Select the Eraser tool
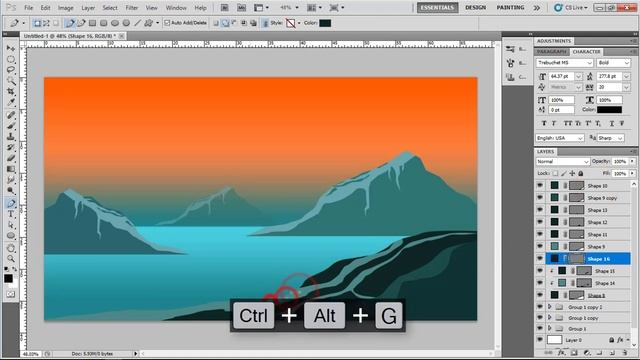 [11, 159]
